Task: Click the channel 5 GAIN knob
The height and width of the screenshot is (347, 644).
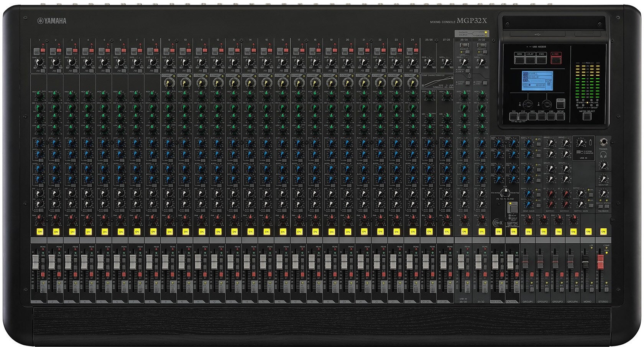Action: click(x=104, y=61)
